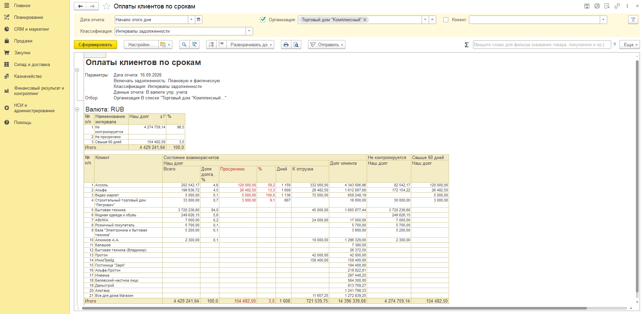Viewport: 644px width, 314px height.
Task: Toggle Организация filter checkbox
Action: click(263, 20)
